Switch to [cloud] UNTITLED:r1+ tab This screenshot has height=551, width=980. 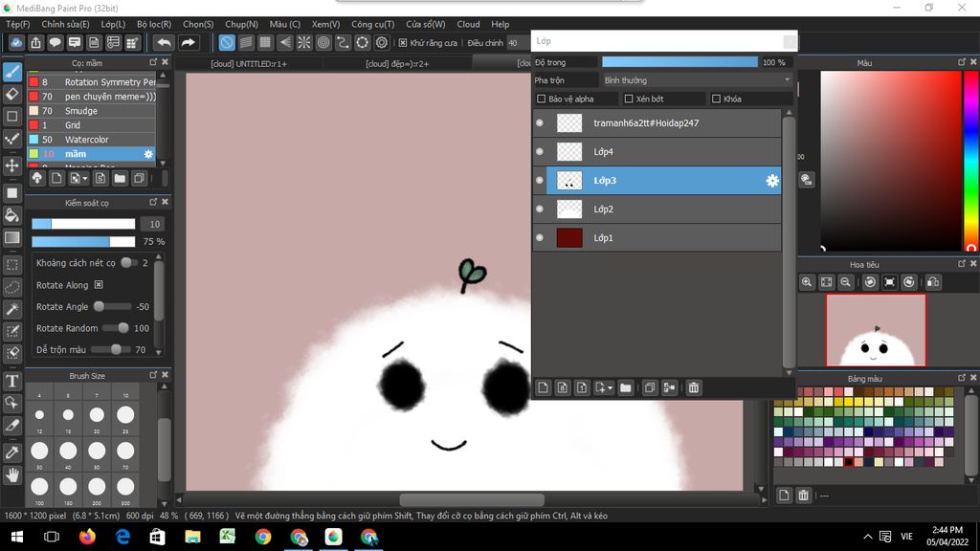click(249, 64)
